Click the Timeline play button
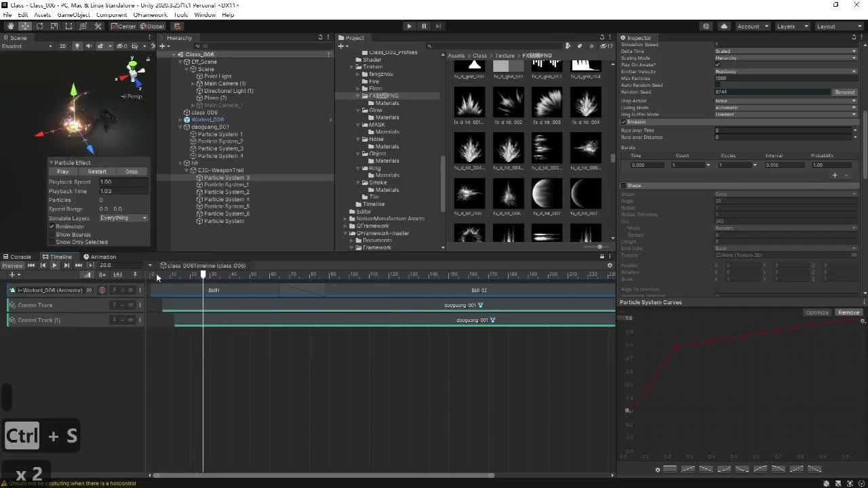 tap(54, 266)
